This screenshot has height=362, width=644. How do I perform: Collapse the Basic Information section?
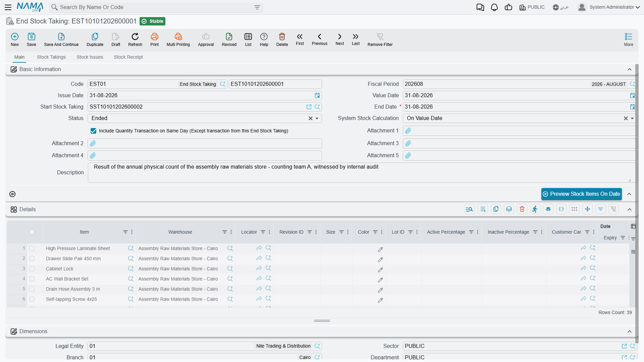coord(630,69)
